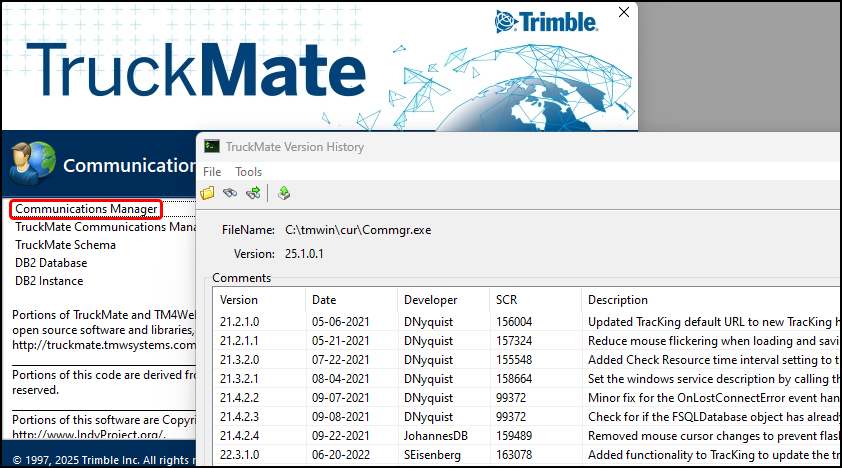Click the Communications Manager globe user icon
This screenshot has width=842, height=468.
pos(32,164)
